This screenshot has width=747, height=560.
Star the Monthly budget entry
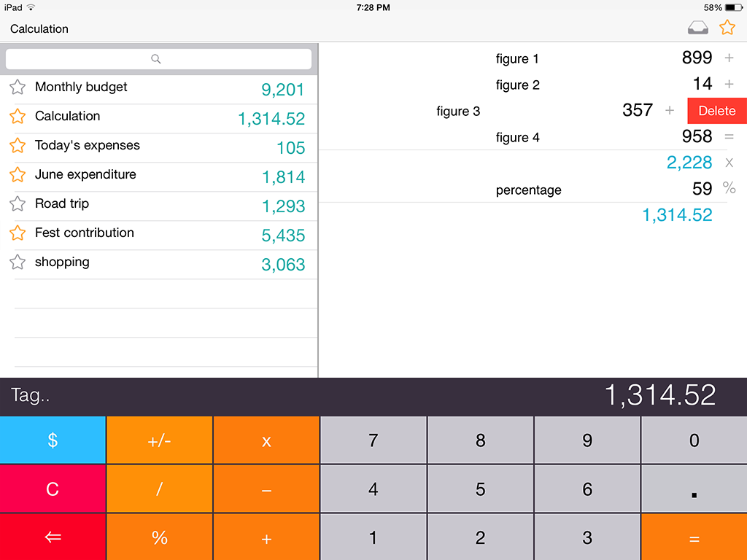[18, 87]
